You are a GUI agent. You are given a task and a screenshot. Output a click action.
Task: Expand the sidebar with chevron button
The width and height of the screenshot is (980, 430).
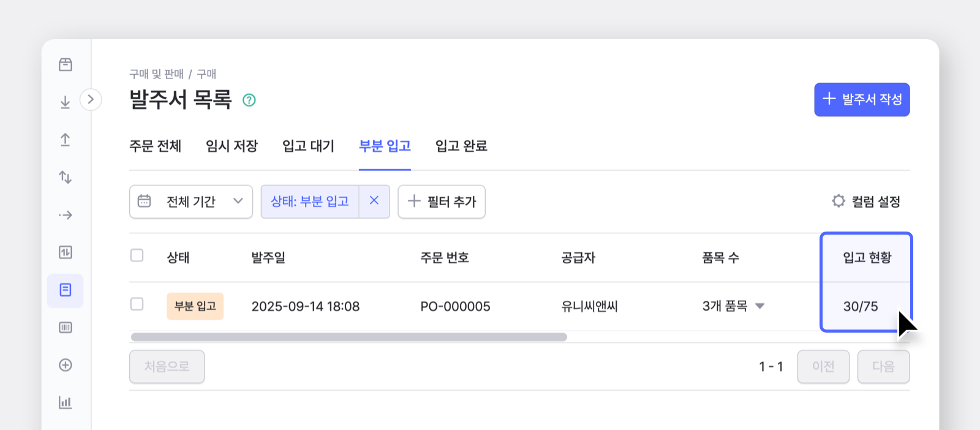click(x=91, y=99)
